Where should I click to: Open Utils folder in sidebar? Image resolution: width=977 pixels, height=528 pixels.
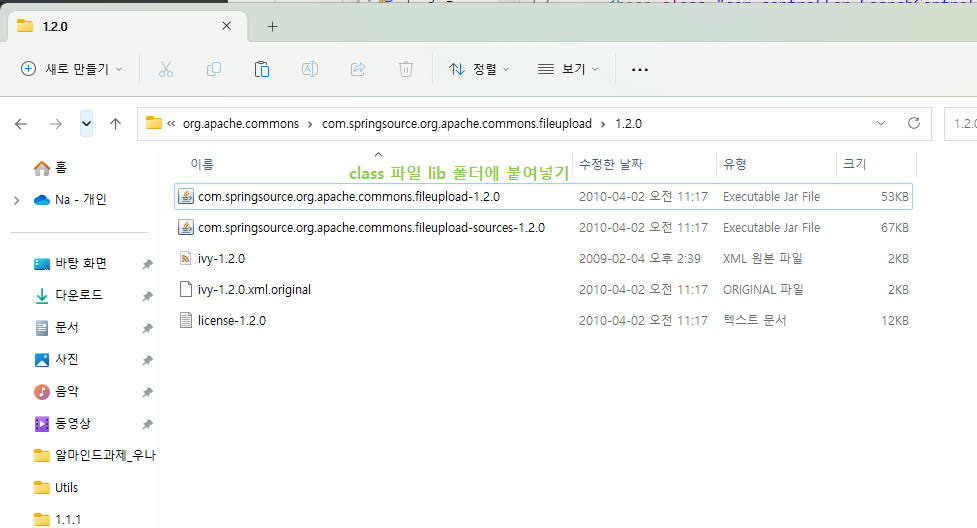point(56,487)
